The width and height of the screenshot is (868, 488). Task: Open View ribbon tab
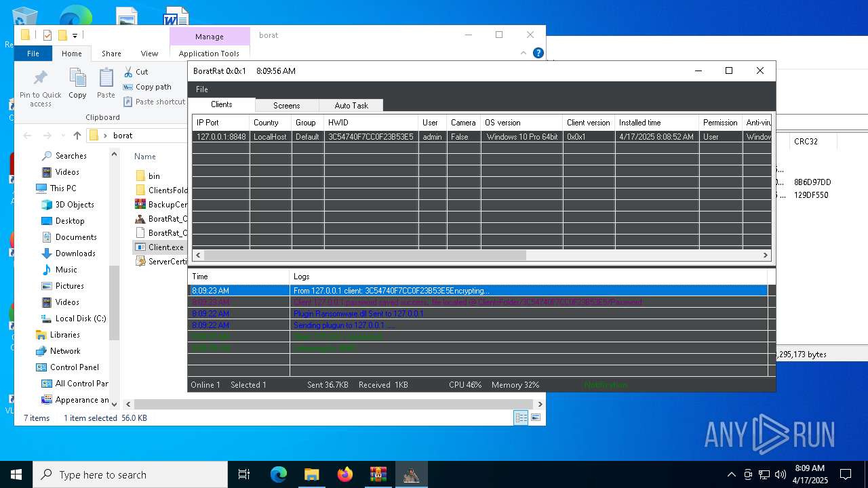coord(149,54)
